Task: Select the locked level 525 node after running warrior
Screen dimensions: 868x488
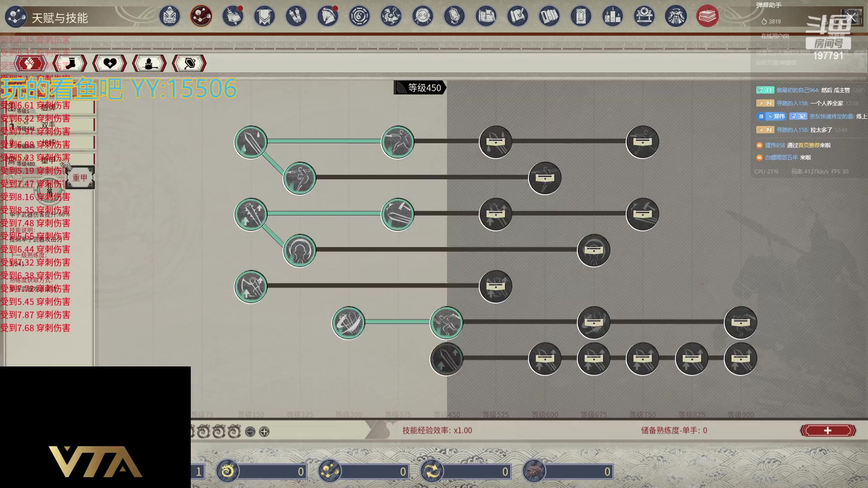Action: pos(495,142)
